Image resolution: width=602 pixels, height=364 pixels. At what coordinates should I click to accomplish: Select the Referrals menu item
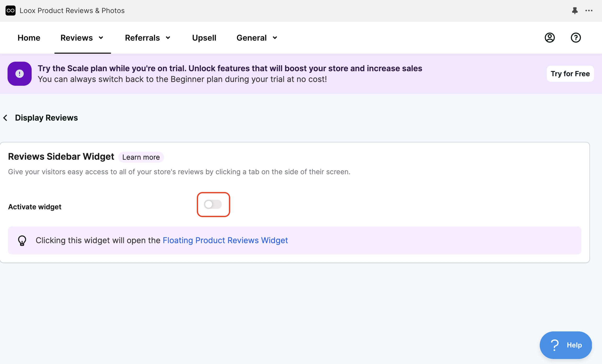[142, 38]
